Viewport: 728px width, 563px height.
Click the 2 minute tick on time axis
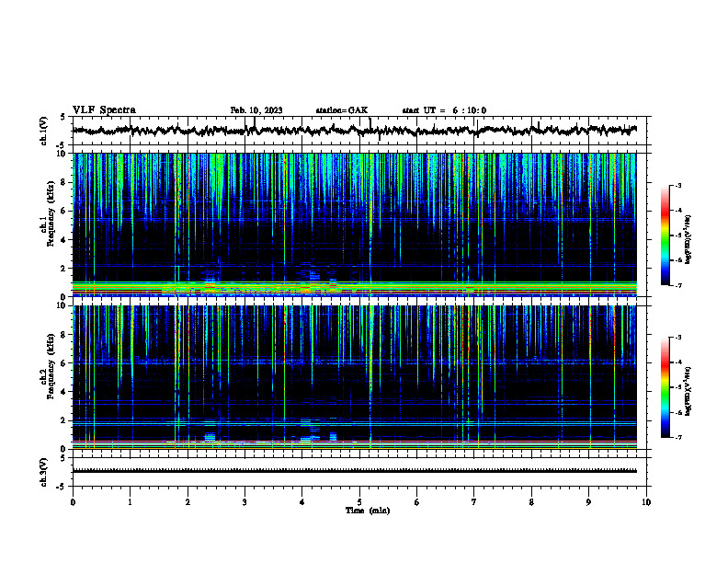click(x=188, y=502)
